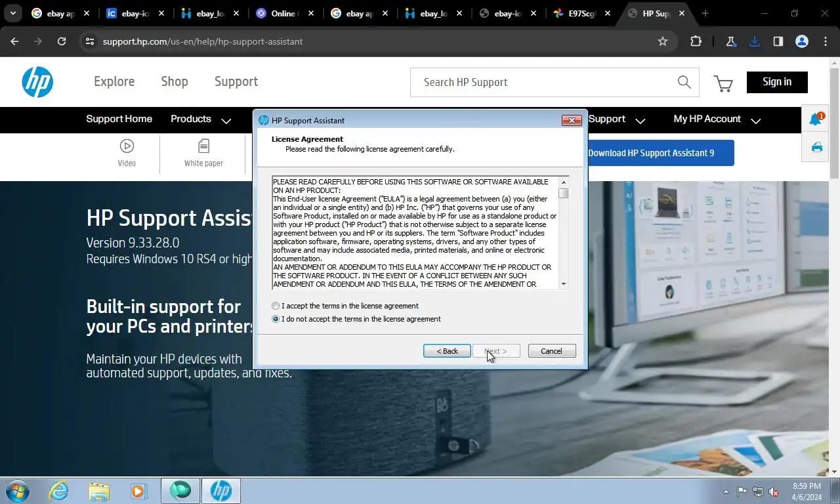
Task: Select 'I accept the terms' radio button
Action: (x=276, y=306)
